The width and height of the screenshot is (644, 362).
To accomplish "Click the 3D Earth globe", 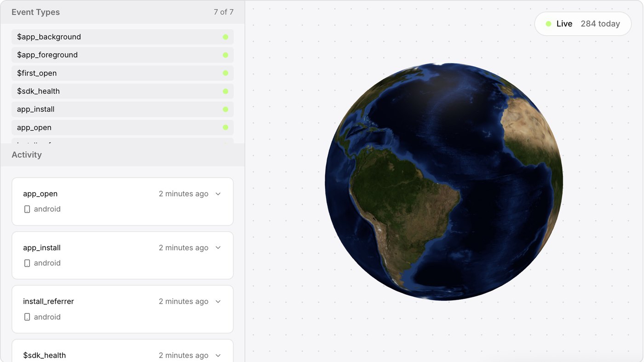I will 444,182.
